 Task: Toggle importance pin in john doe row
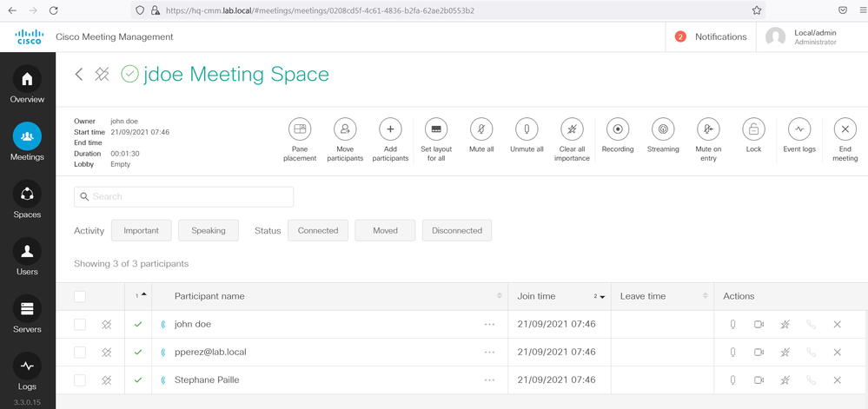click(107, 324)
